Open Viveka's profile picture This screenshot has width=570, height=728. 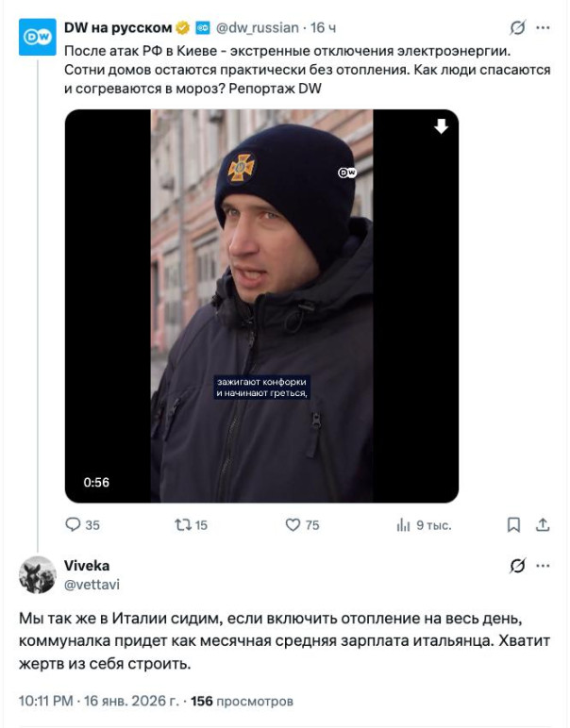click(x=37, y=574)
